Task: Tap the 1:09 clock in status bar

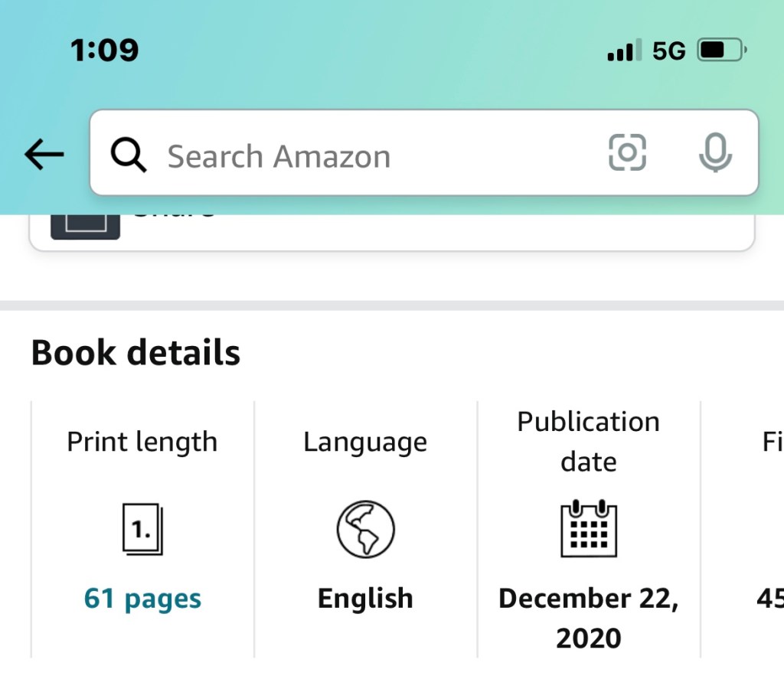Action: pyautogui.click(x=104, y=51)
